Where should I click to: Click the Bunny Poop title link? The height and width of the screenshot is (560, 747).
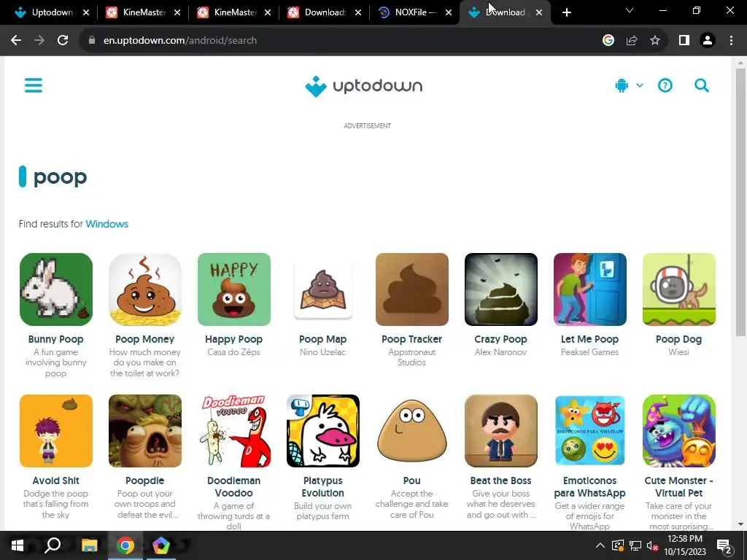click(x=55, y=339)
